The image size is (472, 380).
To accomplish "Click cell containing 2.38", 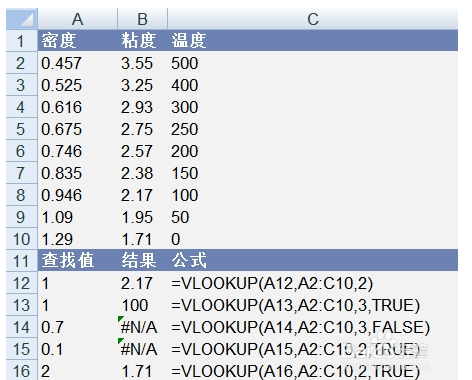I will (142, 173).
